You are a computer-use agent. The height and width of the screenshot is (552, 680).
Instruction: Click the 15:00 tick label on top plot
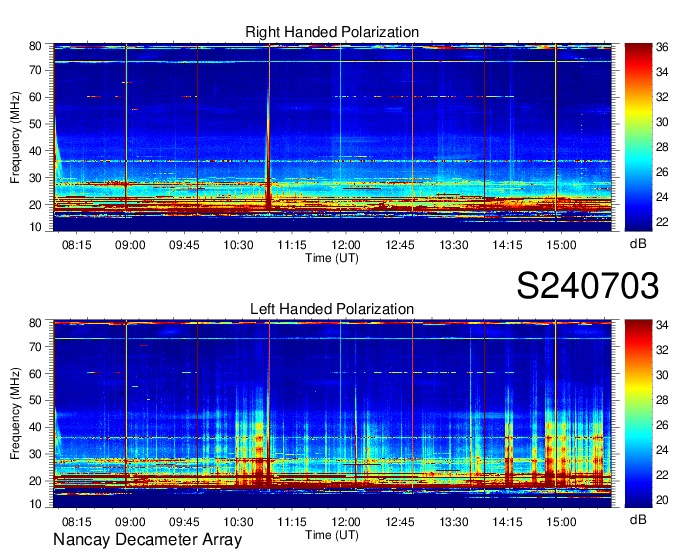pyautogui.click(x=561, y=245)
